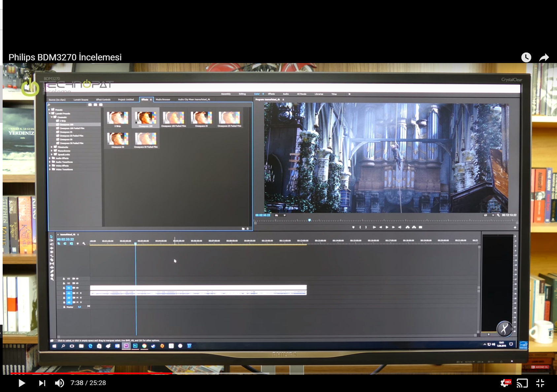This screenshot has height=392, width=557.
Task: Toggle V2 track output eye
Action: tap(77, 283)
